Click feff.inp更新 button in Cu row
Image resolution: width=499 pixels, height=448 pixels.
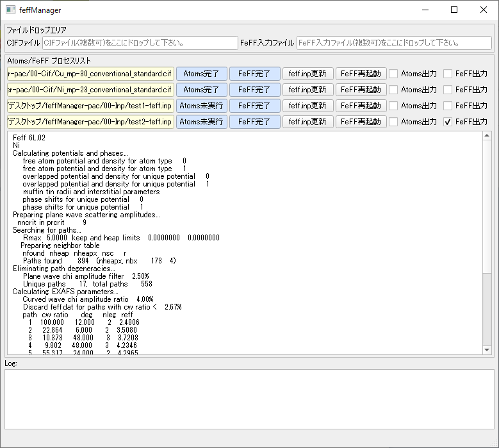pyautogui.click(x=307, y=74)
